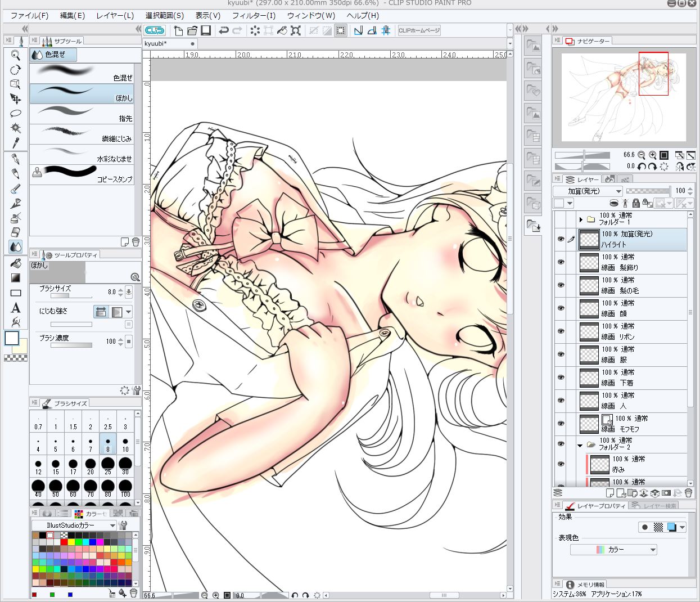The width and height of the screenshot is (700, 602).
Task: Click the main drawing color swatch
Action: point(12,338)
